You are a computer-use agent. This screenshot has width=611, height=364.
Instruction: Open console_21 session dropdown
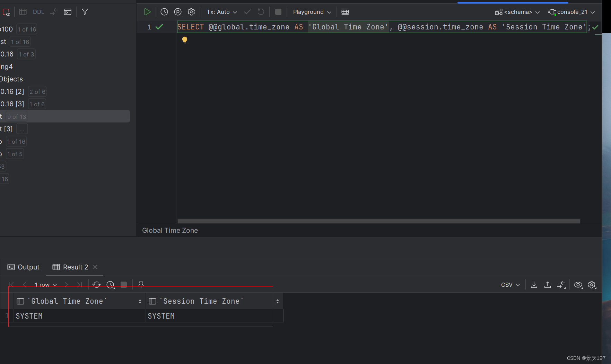(571, 12)
